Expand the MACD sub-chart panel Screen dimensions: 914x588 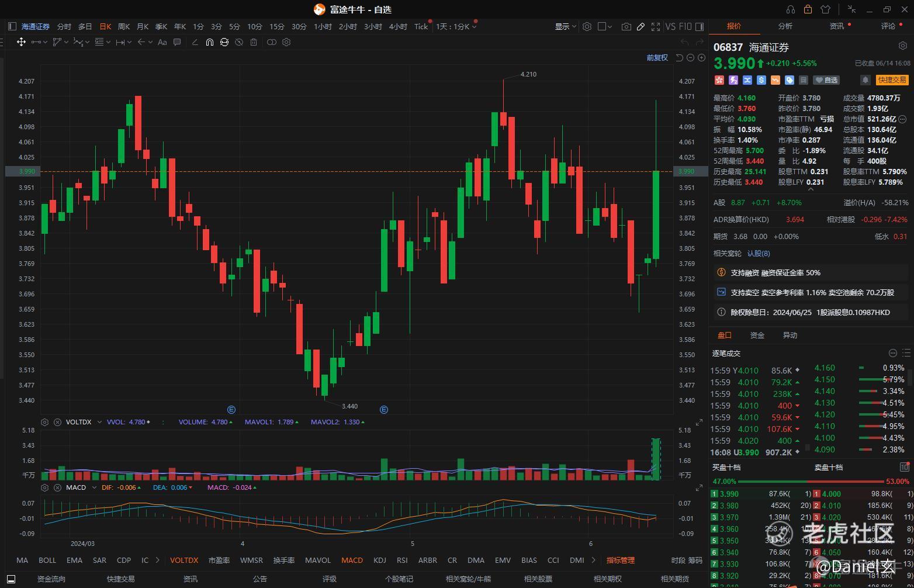coord(699,488)
